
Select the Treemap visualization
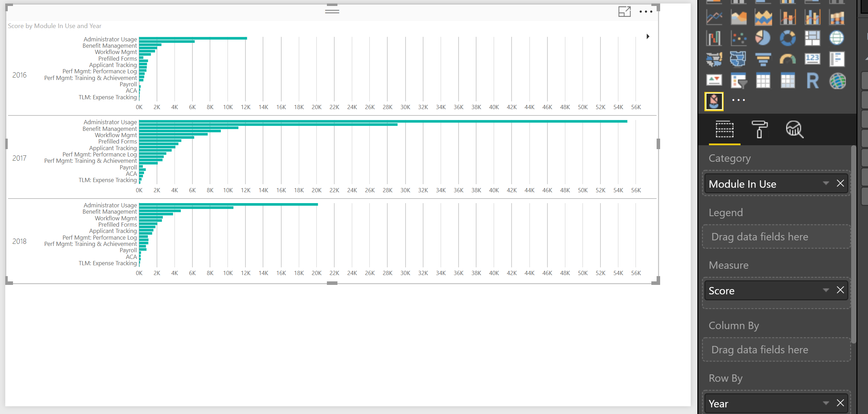pyautogui.click(x=812, y=38)
